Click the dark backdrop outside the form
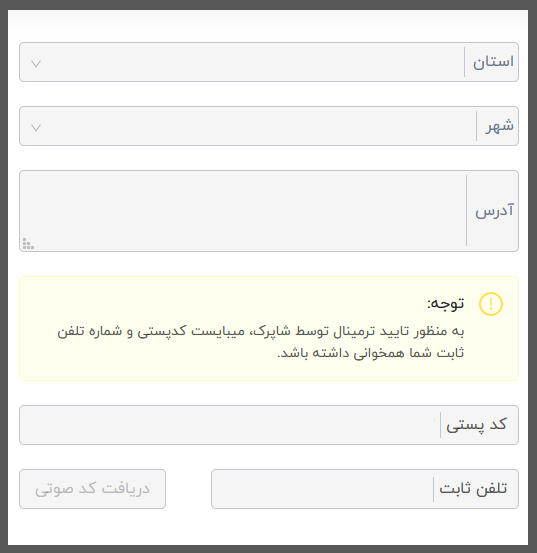Image resolution: width=537 pixels, height=553 pixels. [4, 276]
